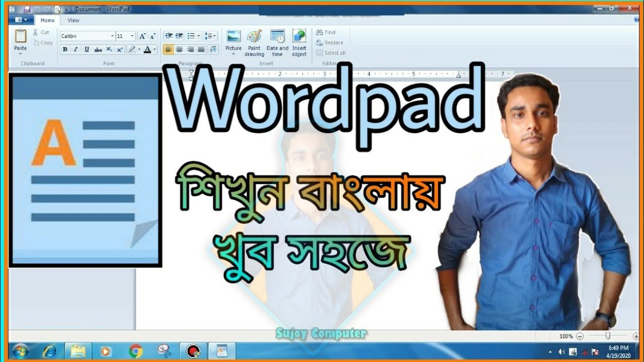
Task: Click print preview in quick access toolbar
Action: coord(57,9)
